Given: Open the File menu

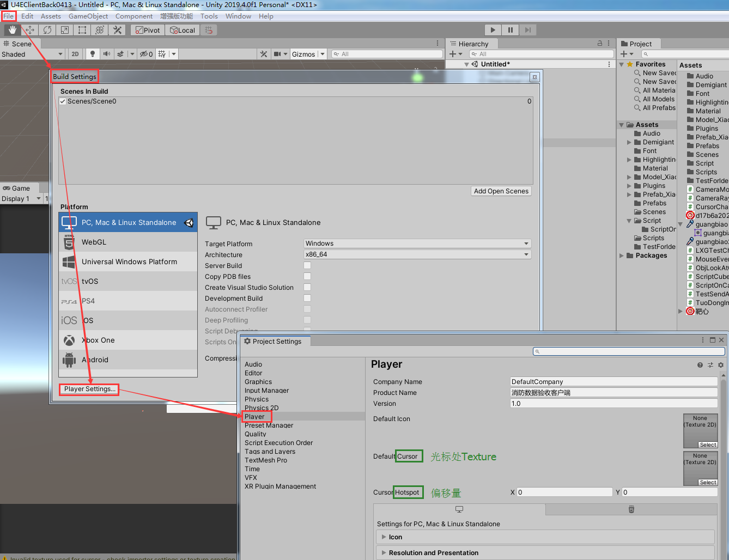Looking at the screenshot, I should (9, 16).
